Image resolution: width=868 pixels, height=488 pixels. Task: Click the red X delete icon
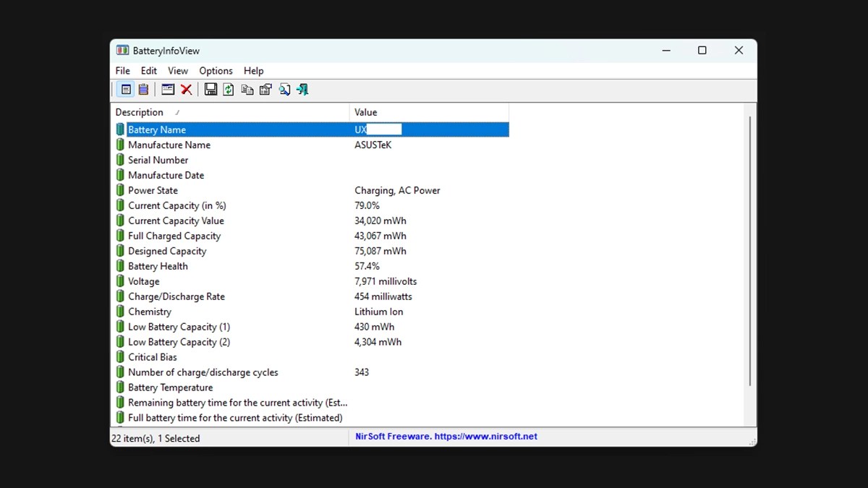click(187, 89)
